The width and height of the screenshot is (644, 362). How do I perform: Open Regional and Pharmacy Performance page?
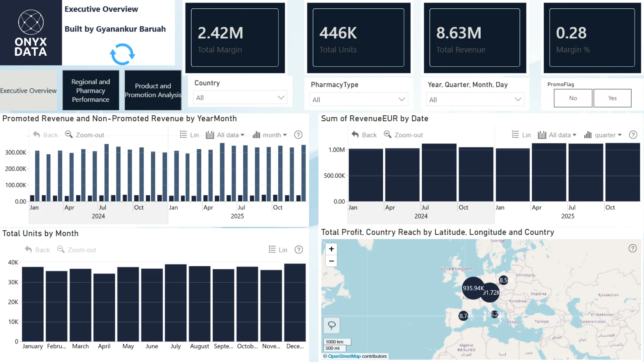pyautogui.click(x=91, y=90)
